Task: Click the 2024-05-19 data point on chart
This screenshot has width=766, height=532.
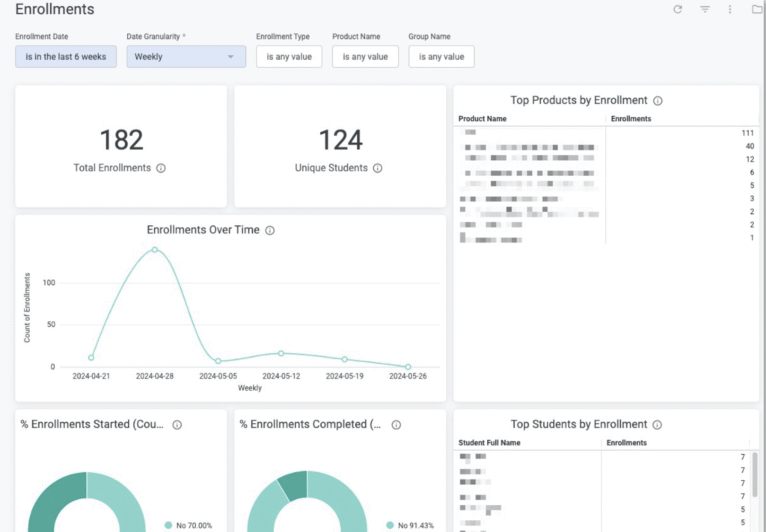Action: [344, 359]
